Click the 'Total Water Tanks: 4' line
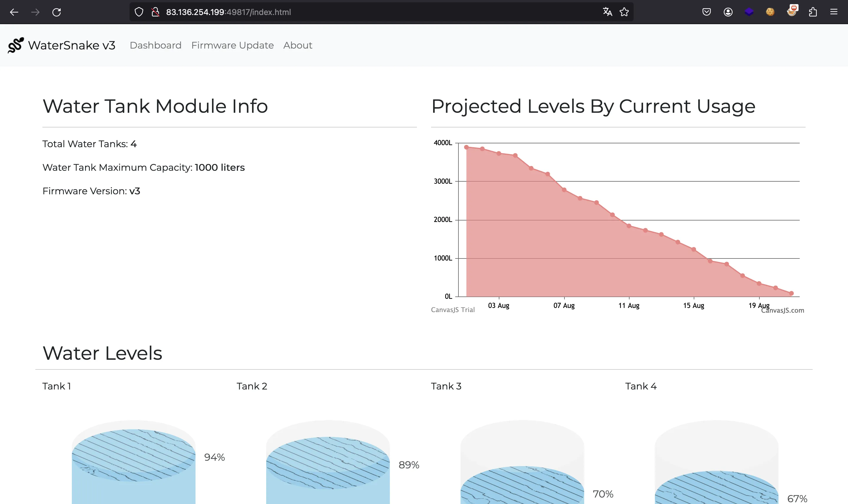848x504 pixels. tap(90, 144)
